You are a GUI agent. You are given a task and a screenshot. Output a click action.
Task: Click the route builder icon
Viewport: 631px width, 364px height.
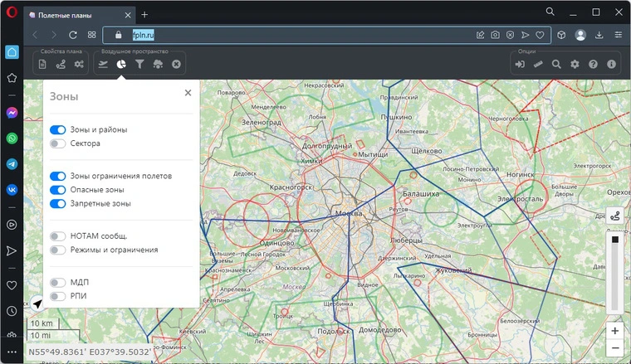pyautogui.click(x=61, y=64)
